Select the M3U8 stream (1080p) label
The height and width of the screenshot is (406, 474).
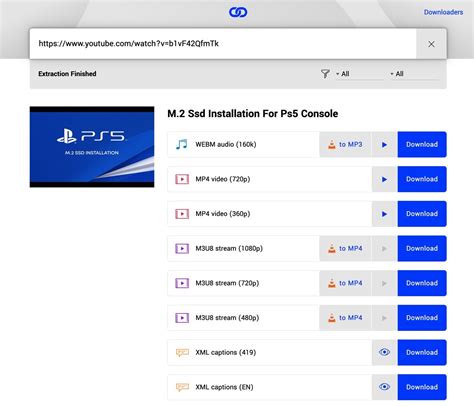tap(229, 248)
